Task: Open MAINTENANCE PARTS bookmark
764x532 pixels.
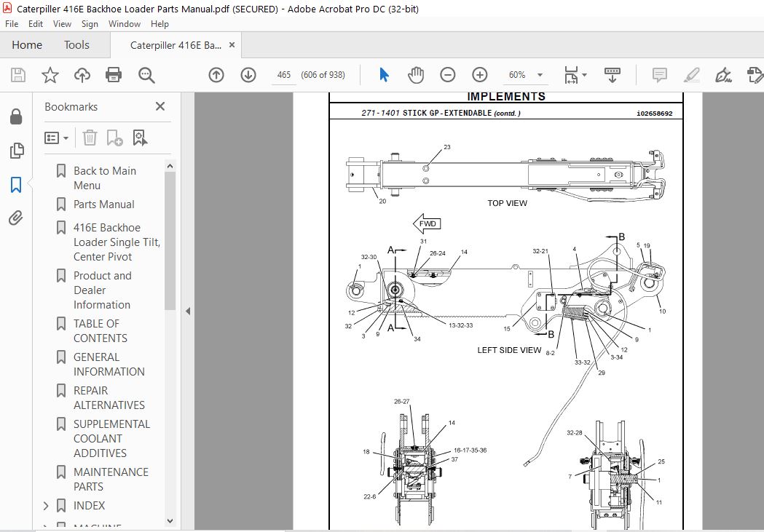Action: click(x=111, y=480)
